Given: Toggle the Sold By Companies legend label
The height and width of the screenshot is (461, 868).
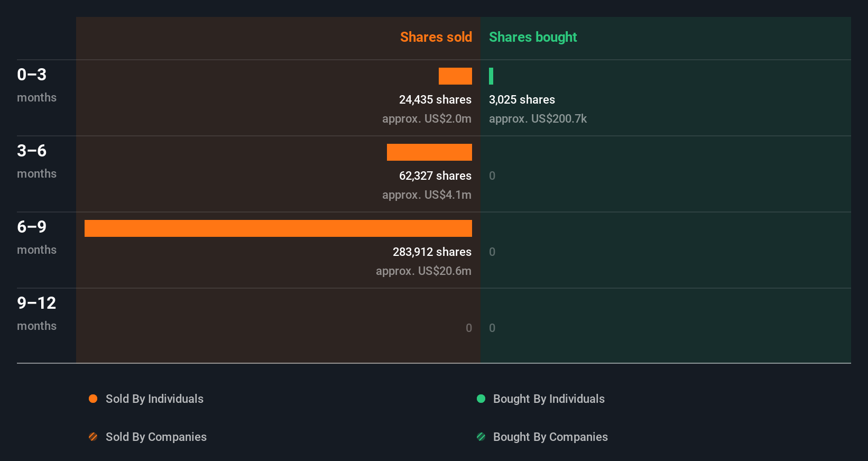Looking at the screenshot, I should click(156, 437).
